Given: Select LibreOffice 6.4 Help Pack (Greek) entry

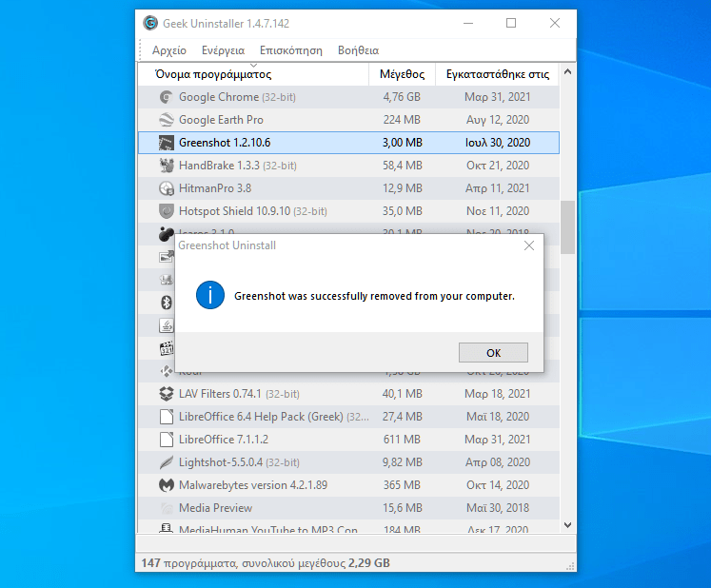Looking at the screenshot, I should point(348,417).
